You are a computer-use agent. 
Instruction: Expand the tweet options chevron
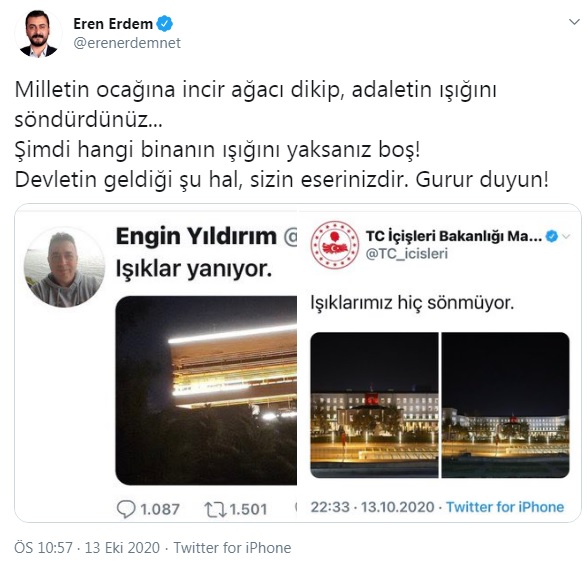coord(574,22)
